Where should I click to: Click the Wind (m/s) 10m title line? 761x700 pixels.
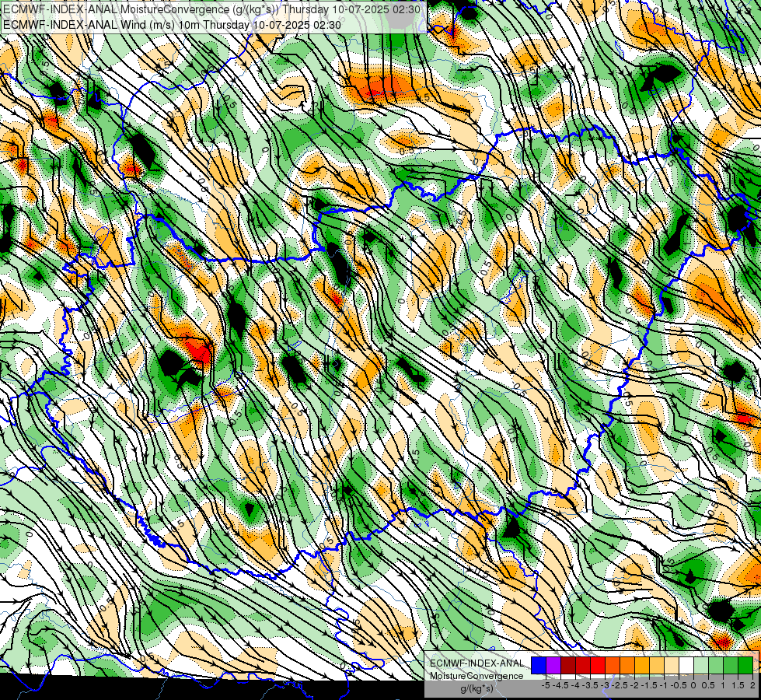pos(171,25)
